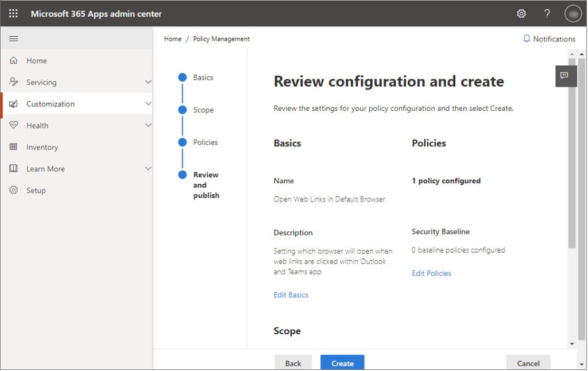Viewport: 588px width, 371px height.
Task: Click the Learn More book icon
Action: [13, 168]
